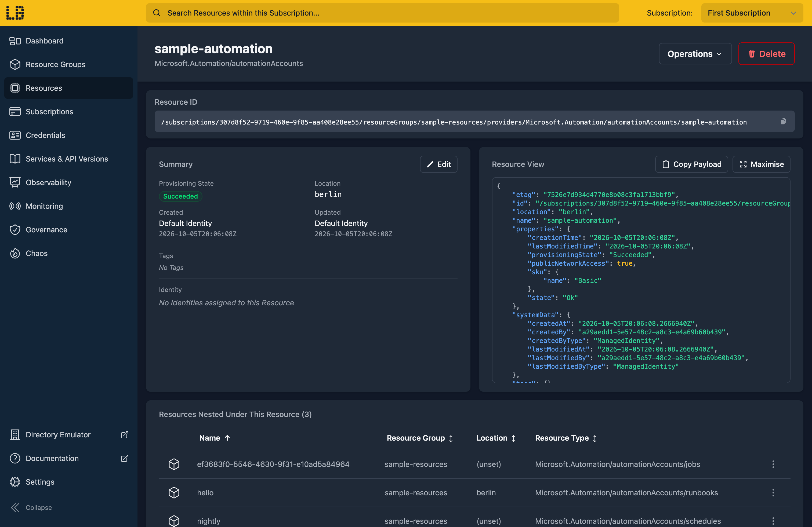Open Credentials section
The width and height of the screenshot is (812, 527).
pos(68,135)
